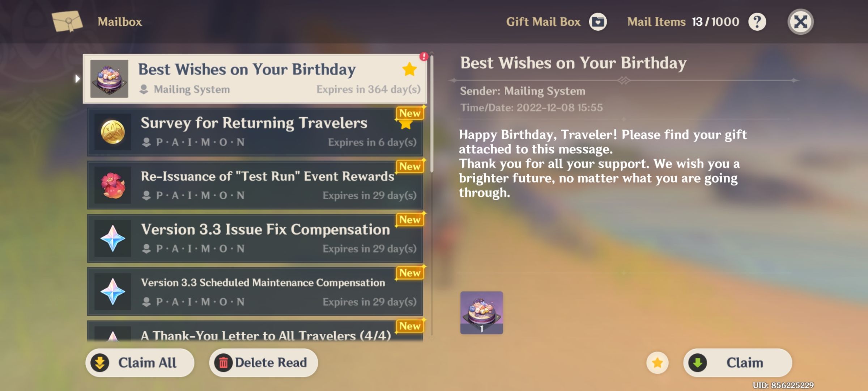This screenshot has height=391, width=868.
Task: Click the Mailbox envelope icon
Action: (67, 21)
